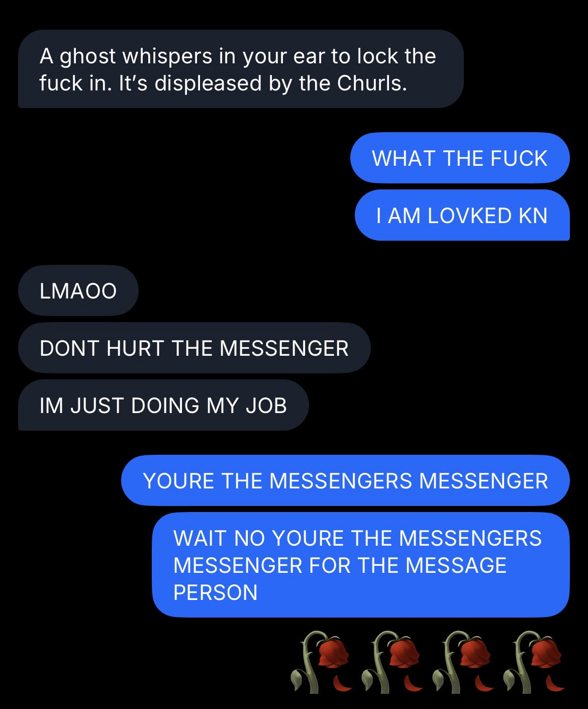This screenshot has height=709, width=588.
Task: Click the word HURT in gray bubble
Action: click(x=135, y=348)
